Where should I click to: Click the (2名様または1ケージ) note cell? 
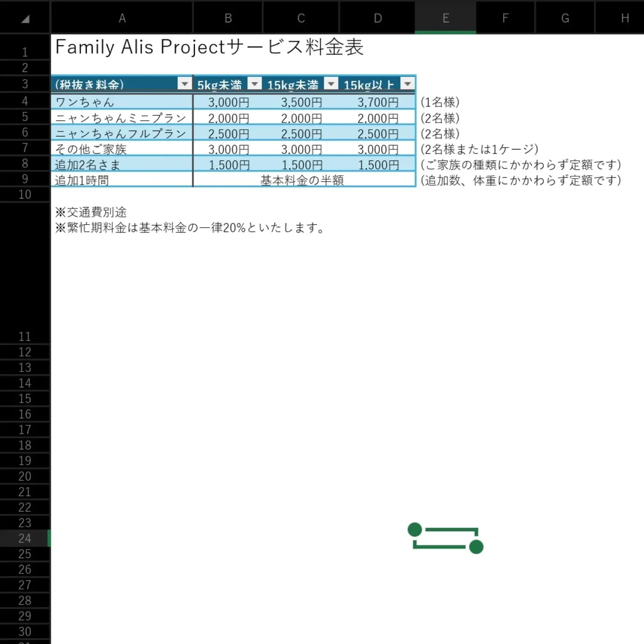coord(479,149)
